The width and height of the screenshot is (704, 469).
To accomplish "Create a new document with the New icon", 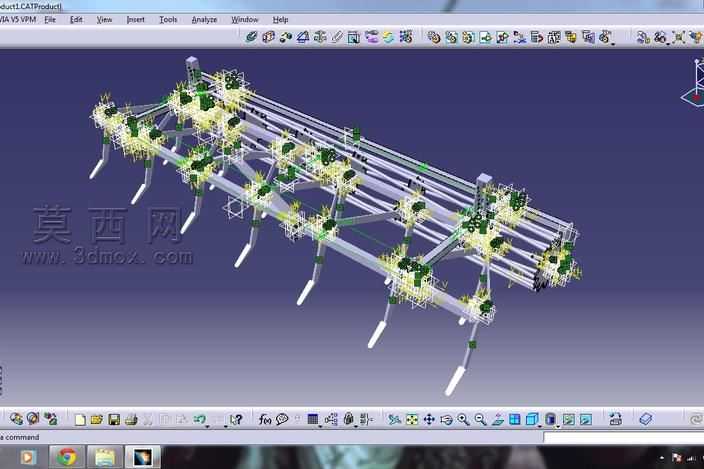I will point(80,420).
